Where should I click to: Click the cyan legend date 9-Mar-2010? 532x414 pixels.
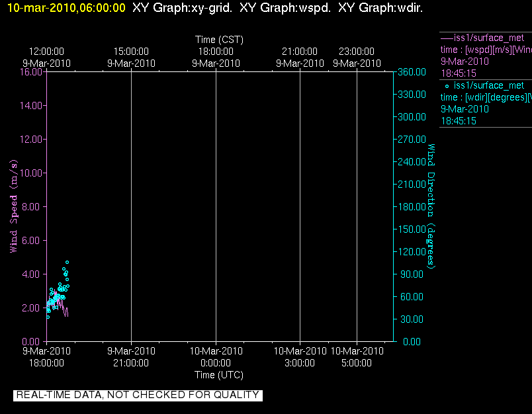(x=465, y=109)
